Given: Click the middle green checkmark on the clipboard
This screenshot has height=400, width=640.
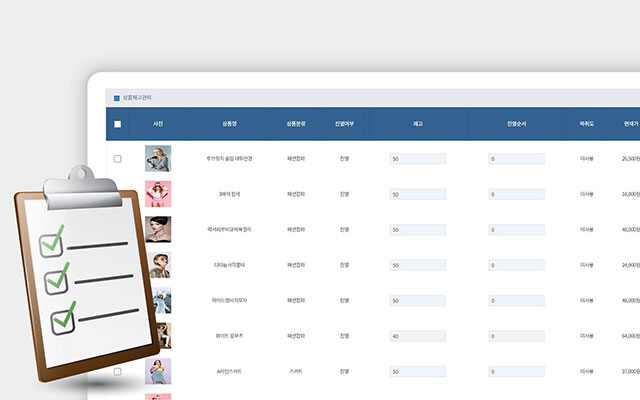Looking at the screenshot, I should pyautogui.click(x=55, y=274).
